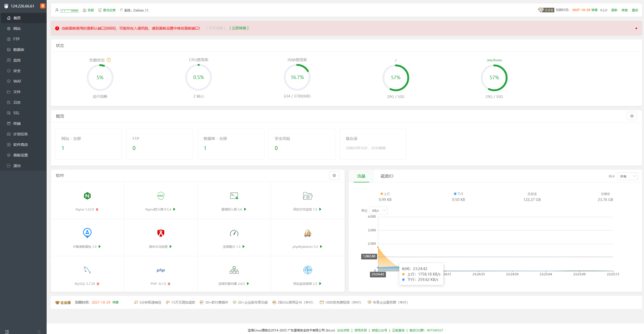This screenshot has width=644, height=334.
Task: Click the empty 备忘录 memo card
Action: [373, 144]
